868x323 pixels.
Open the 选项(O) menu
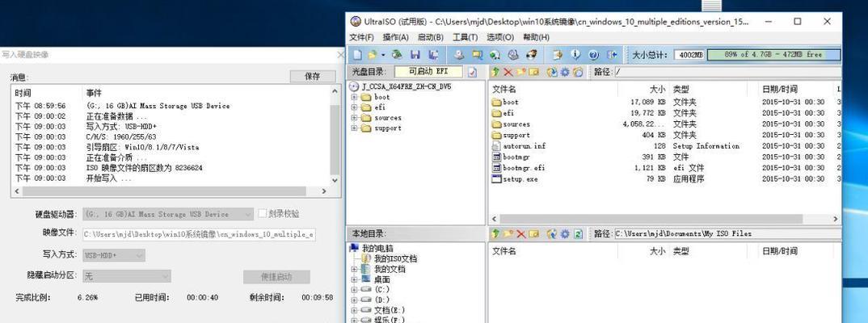(500, 37)
